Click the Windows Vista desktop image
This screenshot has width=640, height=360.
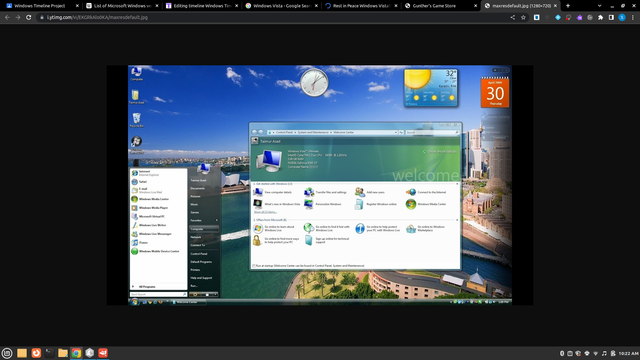(320, 185)
